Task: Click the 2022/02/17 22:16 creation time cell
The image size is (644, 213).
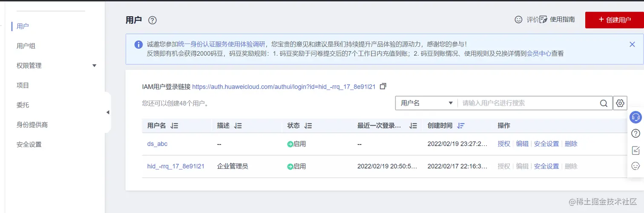Action: coord(457,166)
